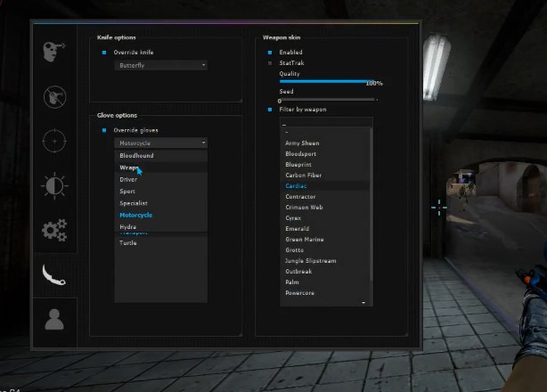The height and width of the screenshot is (392, 547).
Task: Select the Blueprint skin
Action: pyautogui.click(x=325, y=165)
